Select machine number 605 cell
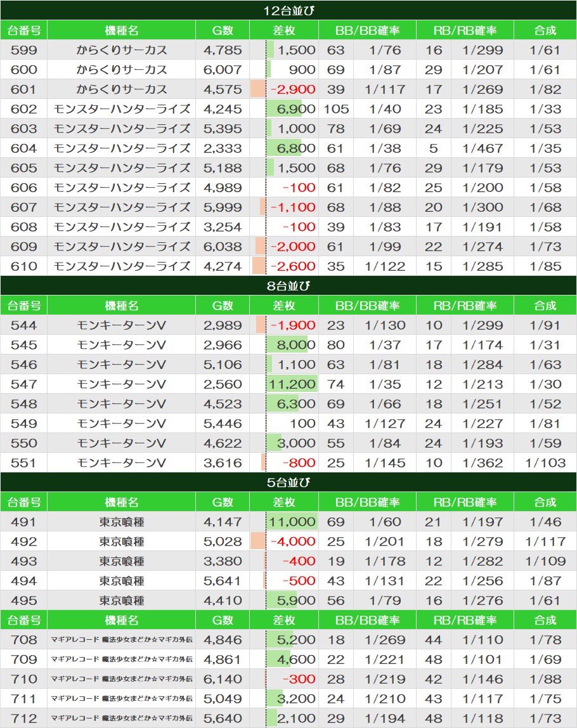Viewport: 577px width, 728px height. tap(23, 167)
